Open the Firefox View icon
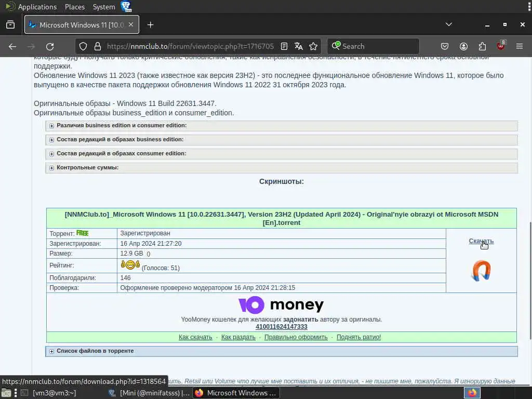This screenshot has width=532, height=399. pos(10,25)
